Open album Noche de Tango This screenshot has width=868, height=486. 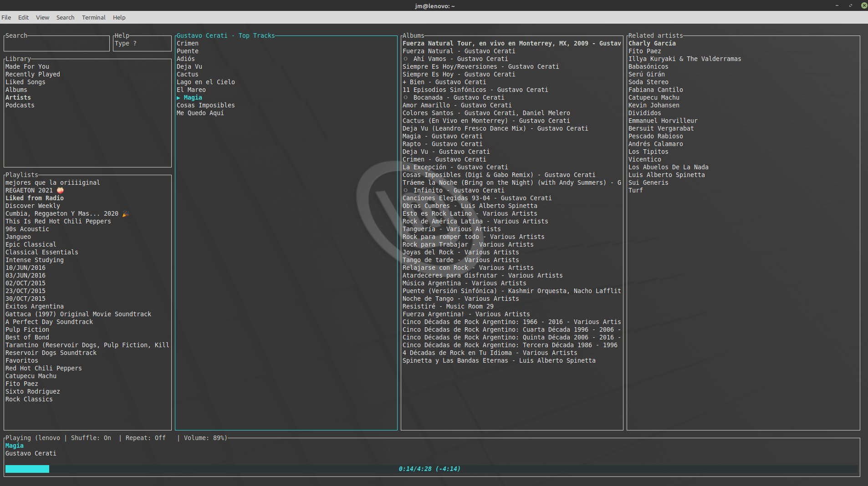click(x=461, y=299)
